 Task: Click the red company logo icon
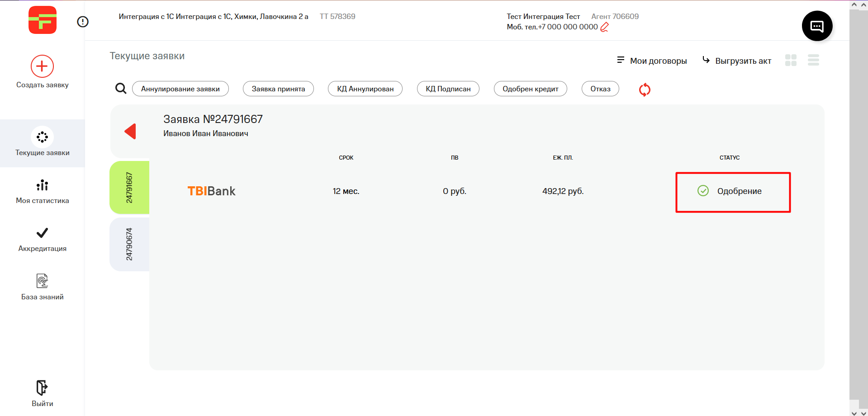pyautogui.click(x=43, y=20)
